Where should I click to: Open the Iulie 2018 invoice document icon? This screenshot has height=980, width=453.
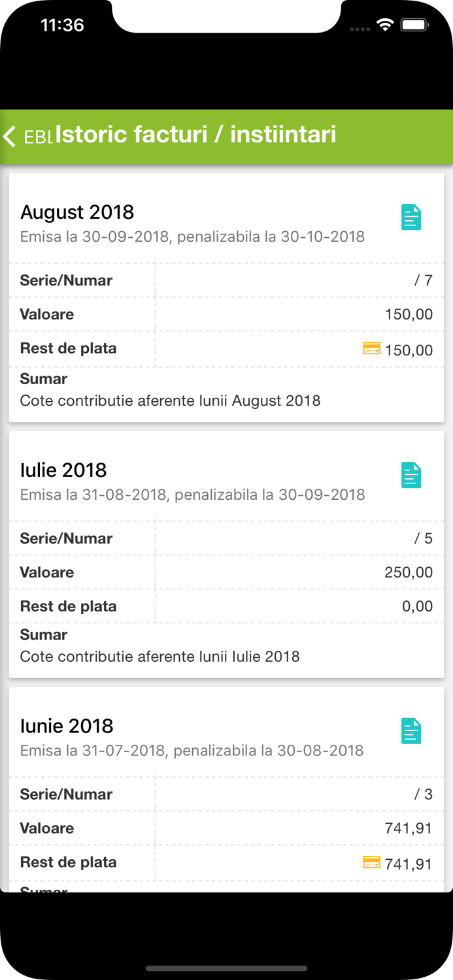(411, 476)
